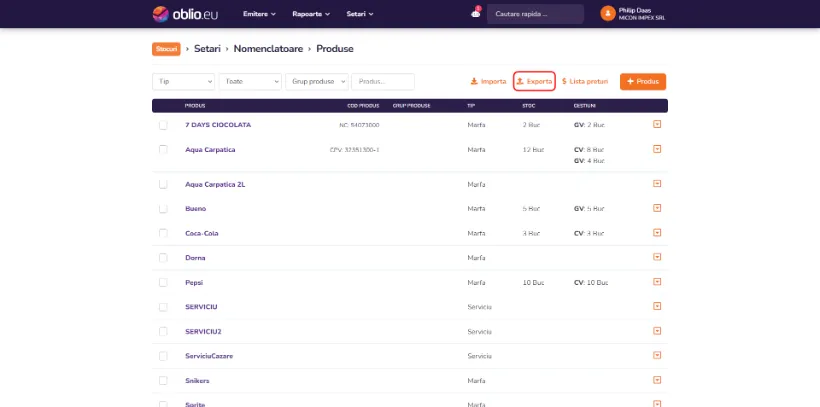Open row actions for Aqua Carpatica
Image resolution: width=820 pixels, height=407 pixels.
pyautogui.click(x=657, y=149)
